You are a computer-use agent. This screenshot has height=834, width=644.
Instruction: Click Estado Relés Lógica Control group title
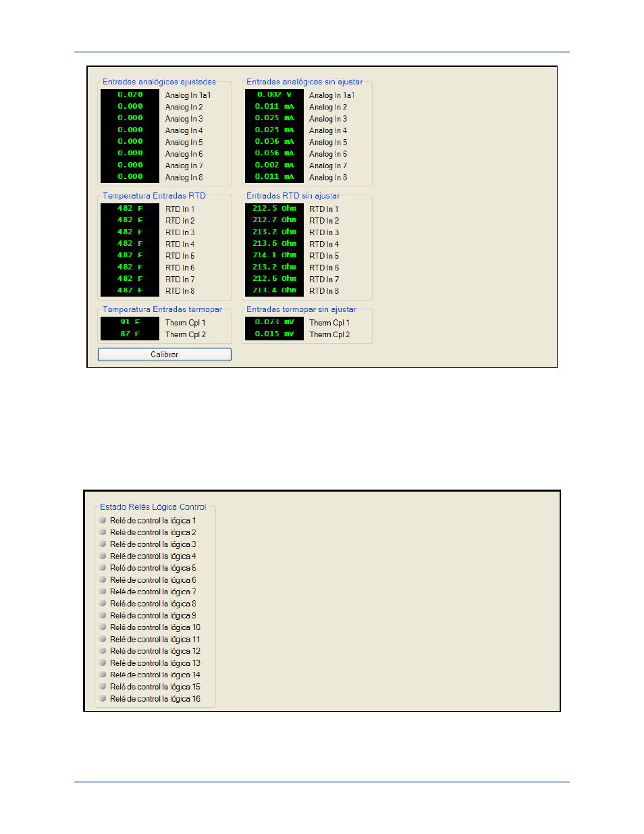tap(153, 507)
